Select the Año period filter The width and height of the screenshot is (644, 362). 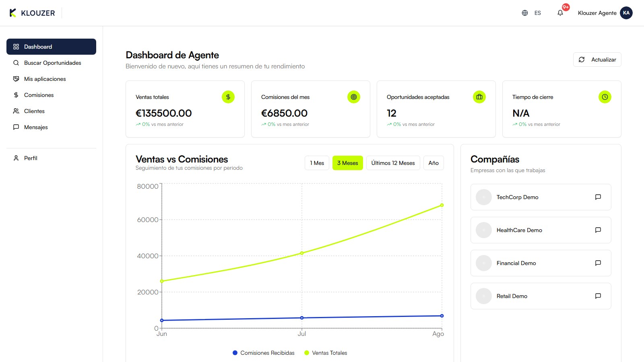coord(433,163)
